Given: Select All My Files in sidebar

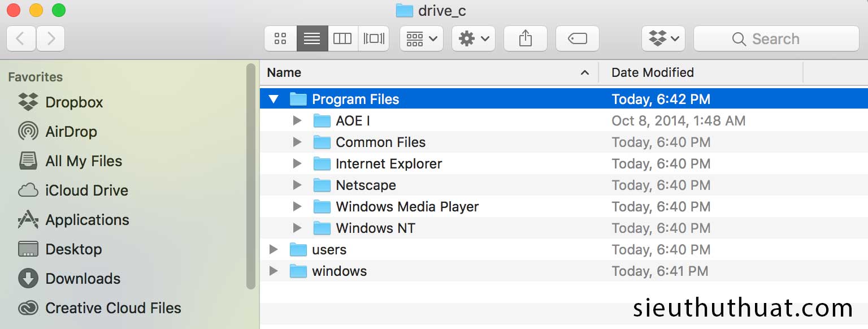Looking at the screenshot, I should [70, 161].
